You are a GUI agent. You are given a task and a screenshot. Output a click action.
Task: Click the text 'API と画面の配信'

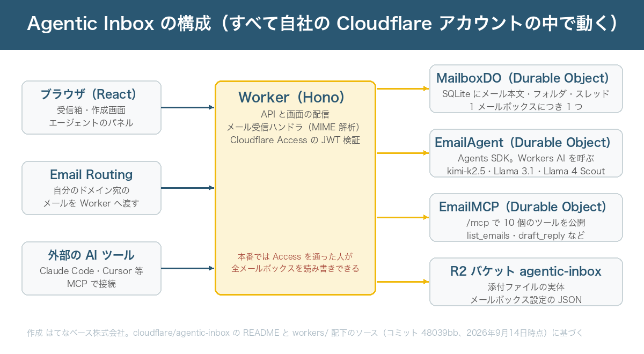click(295, 114)
